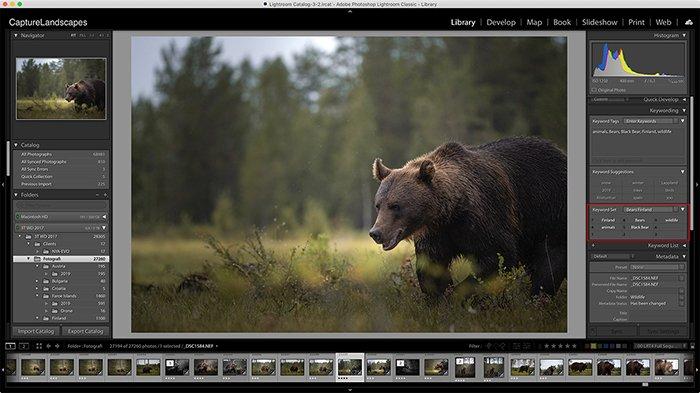Open the Map module
Viewport: 700px width, 393px height.
coord(534,22)
